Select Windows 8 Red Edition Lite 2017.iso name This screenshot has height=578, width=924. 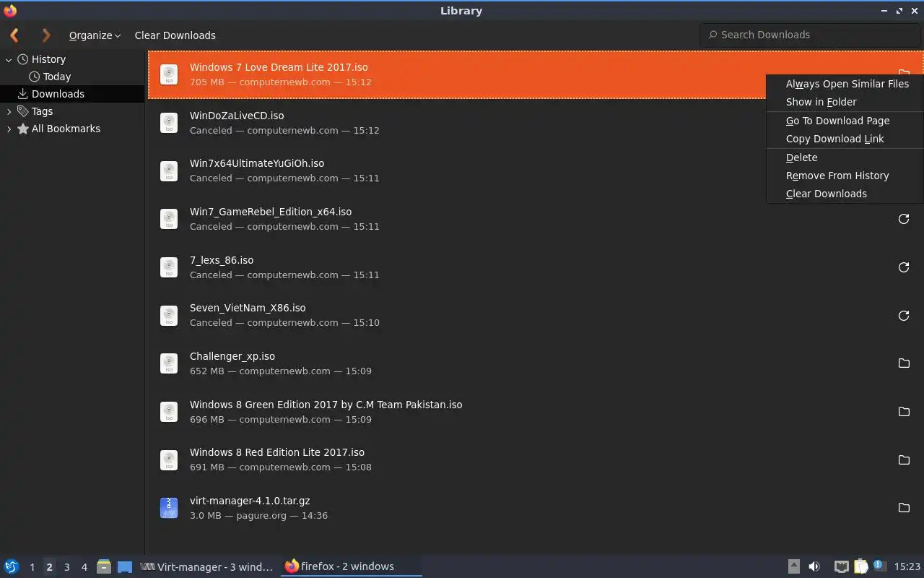[x=277, y=452]
